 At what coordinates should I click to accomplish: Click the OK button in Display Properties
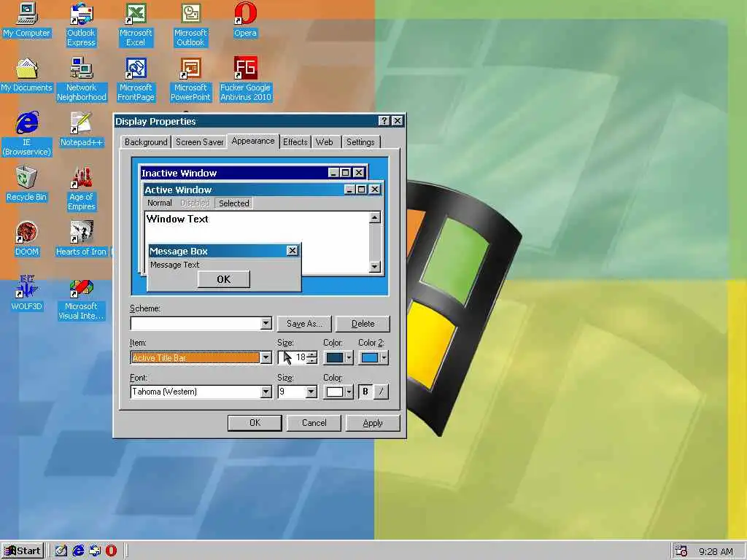tap(255, 423)
